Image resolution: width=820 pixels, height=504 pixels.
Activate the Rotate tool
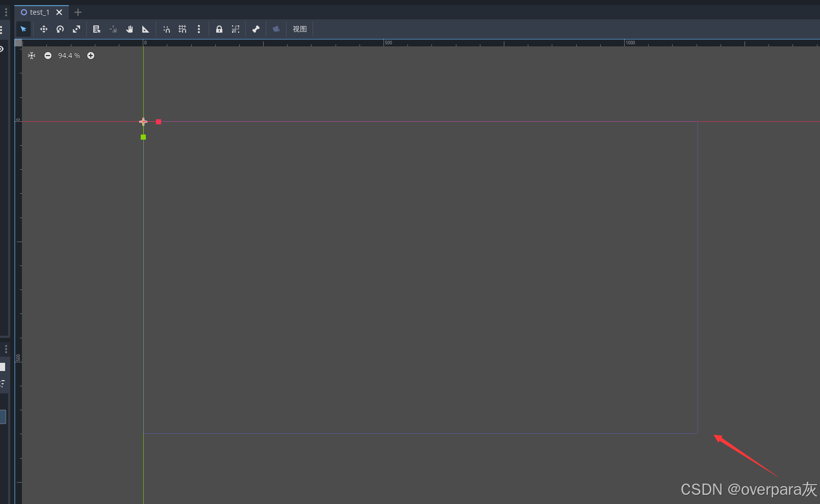(x=60, y=29)
